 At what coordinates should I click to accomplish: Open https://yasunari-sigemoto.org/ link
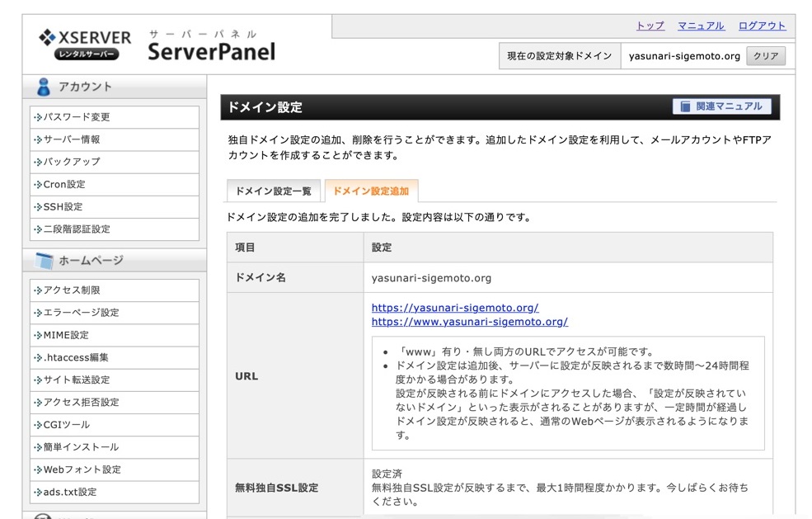click(455, 308)
